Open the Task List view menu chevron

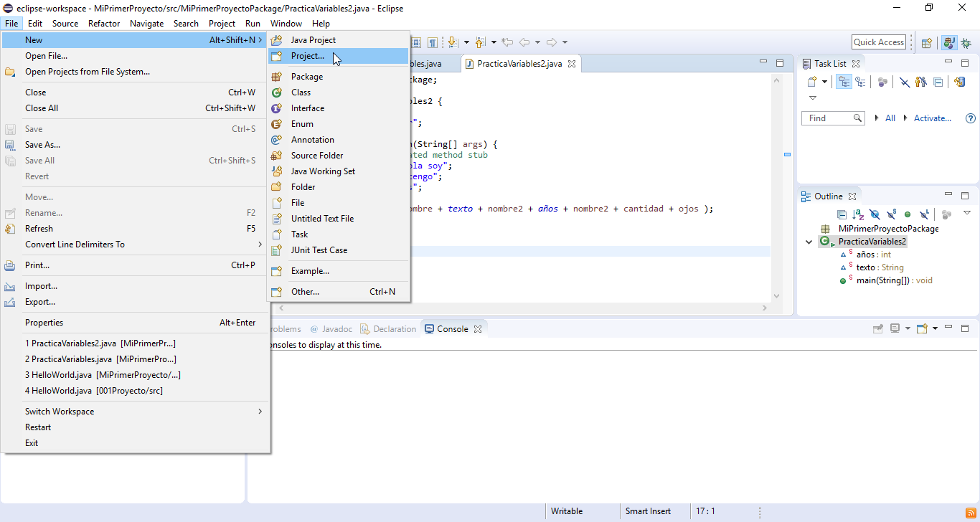point(812,97)
